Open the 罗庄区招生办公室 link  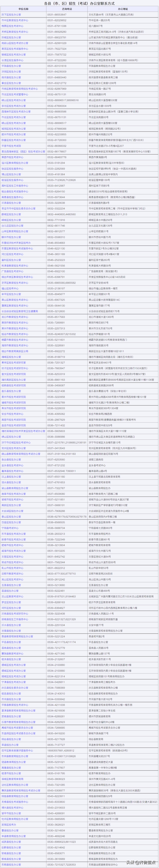pos(11,602)
